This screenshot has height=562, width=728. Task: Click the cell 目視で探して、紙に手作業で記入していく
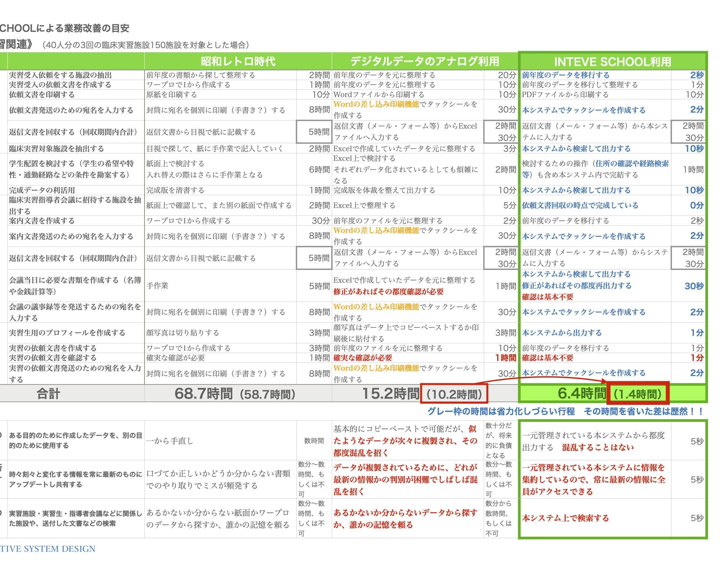point(215,148)
